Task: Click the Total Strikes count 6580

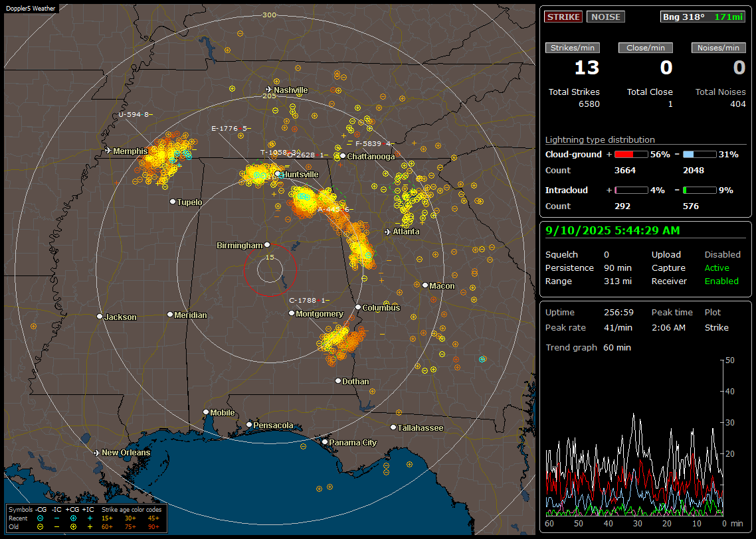Action: coord(589,104)
